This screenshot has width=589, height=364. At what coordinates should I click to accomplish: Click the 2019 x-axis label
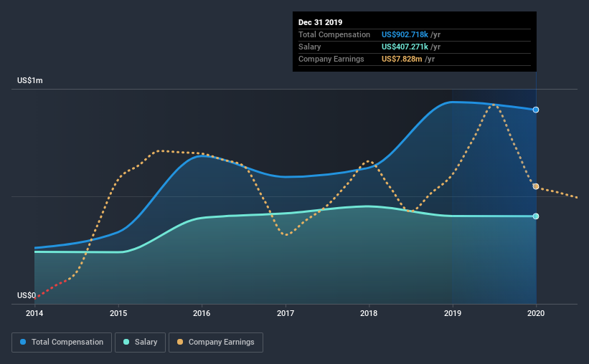point(453,313)
